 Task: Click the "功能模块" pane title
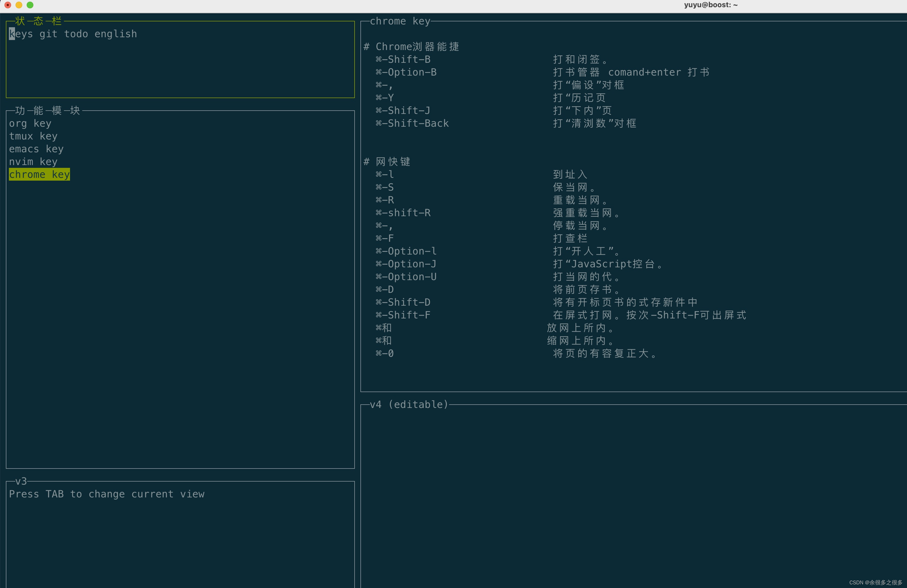point(47,111)
